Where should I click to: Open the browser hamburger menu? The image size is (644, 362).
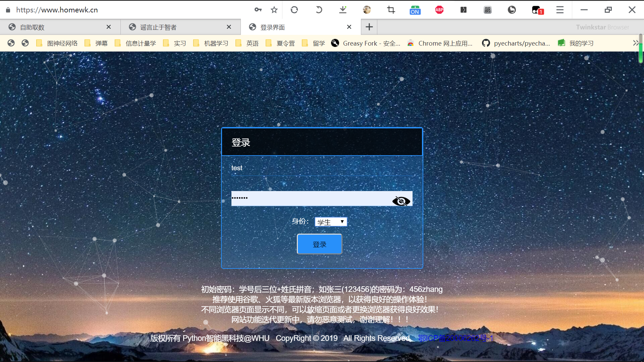(x=560, y=10)
